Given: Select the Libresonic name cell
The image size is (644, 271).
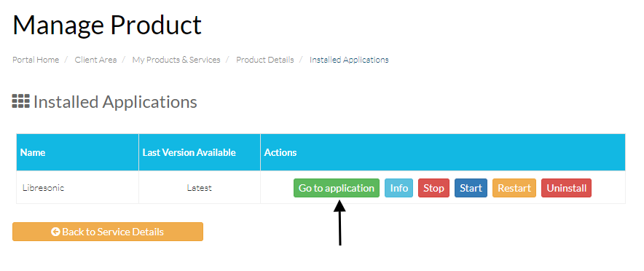Looking at the screenshot, I should pos(78,188).
